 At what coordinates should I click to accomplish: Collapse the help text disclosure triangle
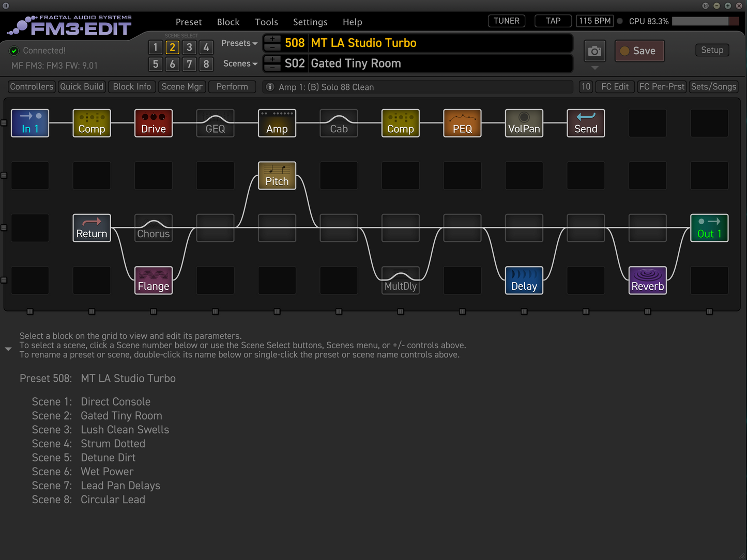coord(8,349)
